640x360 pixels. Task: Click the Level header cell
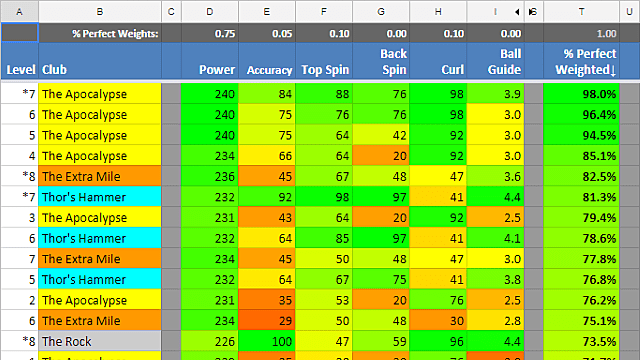point(20,61)
